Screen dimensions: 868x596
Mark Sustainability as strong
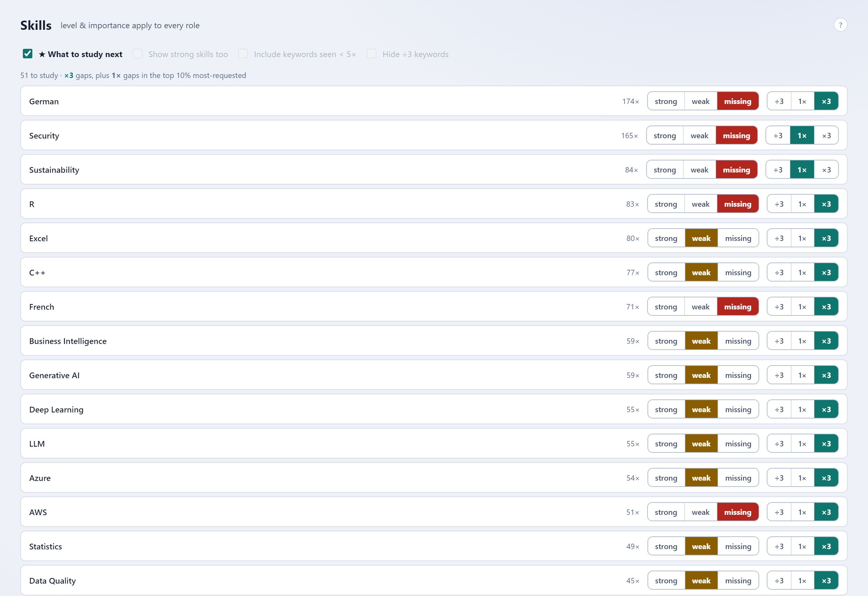665,170
